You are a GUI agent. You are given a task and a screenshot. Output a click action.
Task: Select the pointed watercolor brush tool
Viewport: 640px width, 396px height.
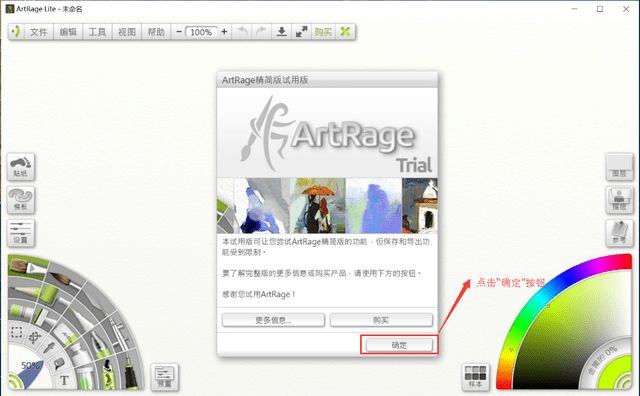pyautogui.click(x=65, y=280)
